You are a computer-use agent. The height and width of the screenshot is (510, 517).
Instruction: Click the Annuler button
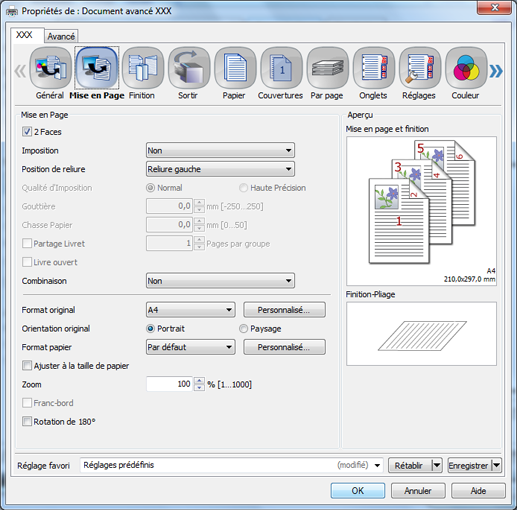click(418, 491)
